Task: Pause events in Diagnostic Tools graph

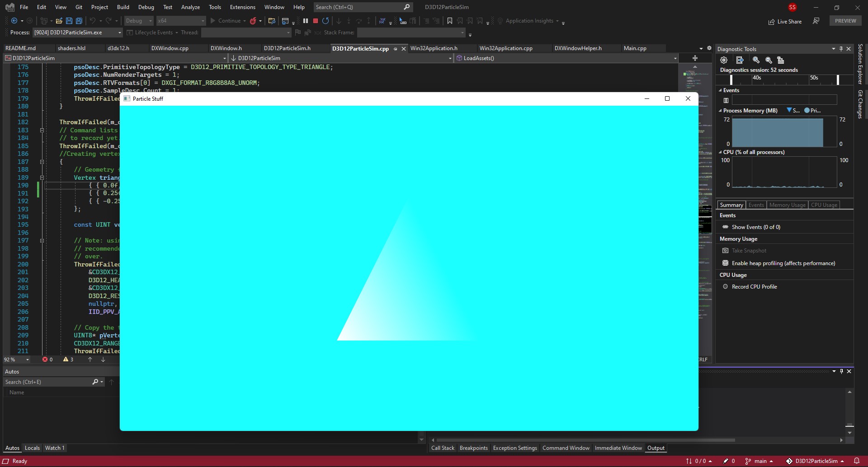Action: [x=726, y=100]
